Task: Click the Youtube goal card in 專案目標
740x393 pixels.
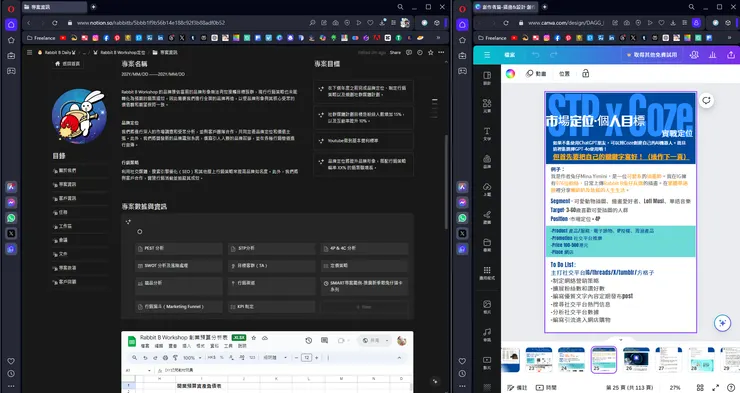Action: pos(363,141)
